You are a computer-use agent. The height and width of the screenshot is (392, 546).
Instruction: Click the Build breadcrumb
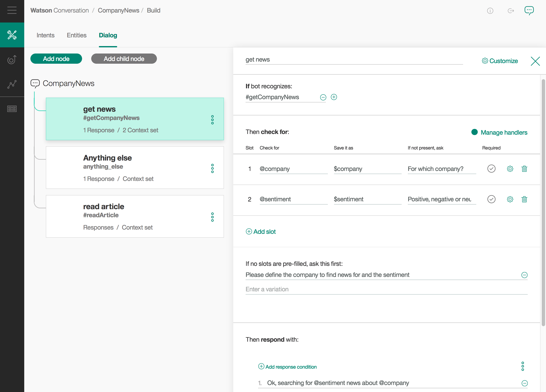(x=154, y=10)
